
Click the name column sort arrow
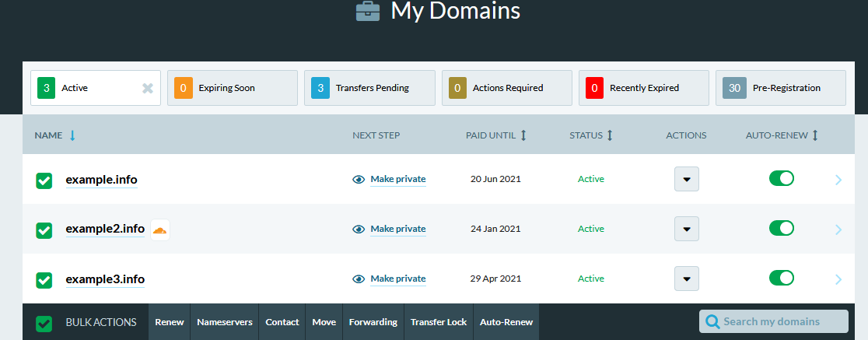72,135
